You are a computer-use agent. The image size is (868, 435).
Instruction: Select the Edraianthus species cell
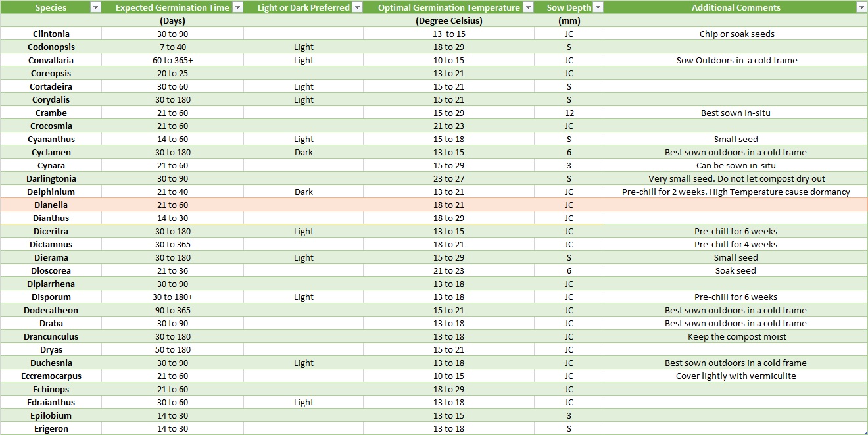(x=51, y=402)
